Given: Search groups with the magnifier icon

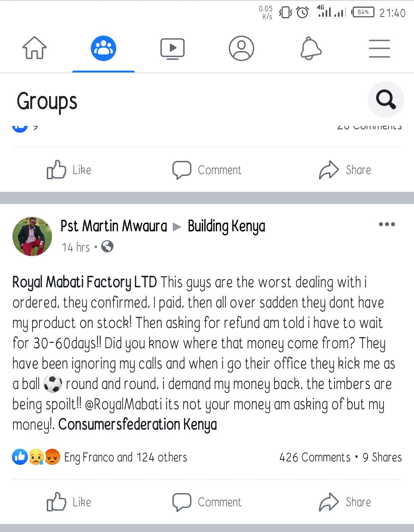Looking at the screenshot, I should [386, 99].
